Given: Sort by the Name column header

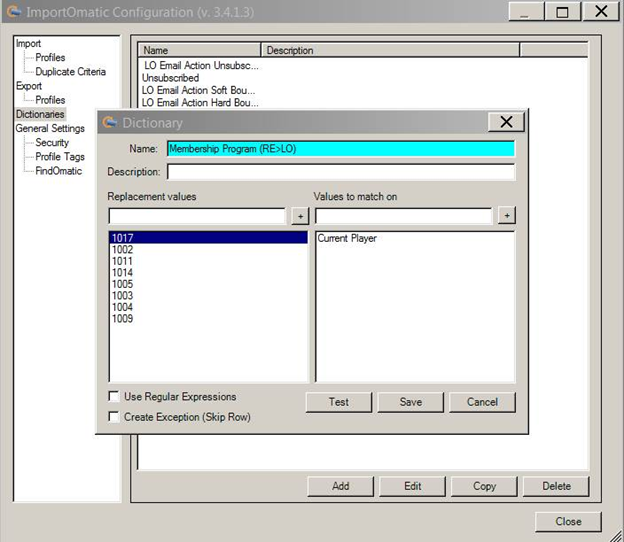Looking at the screenshot, I should 199,50.
